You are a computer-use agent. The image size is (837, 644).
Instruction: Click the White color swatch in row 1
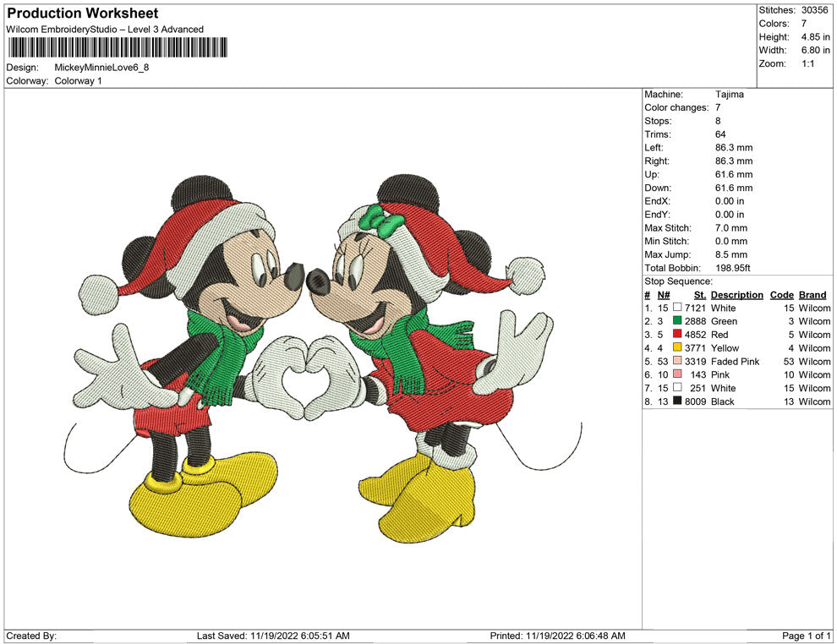click(677, 308)
